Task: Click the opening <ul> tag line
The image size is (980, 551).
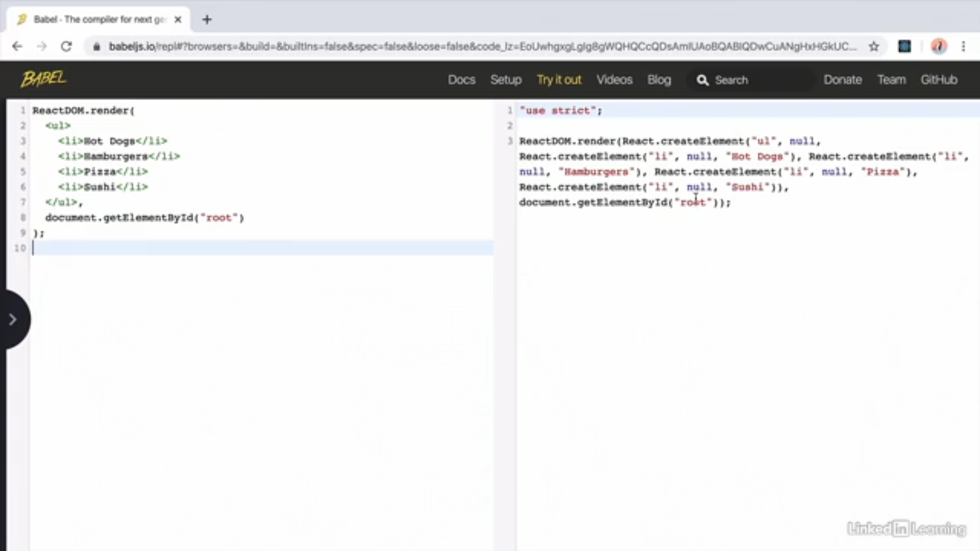Action: pos(58,126)
